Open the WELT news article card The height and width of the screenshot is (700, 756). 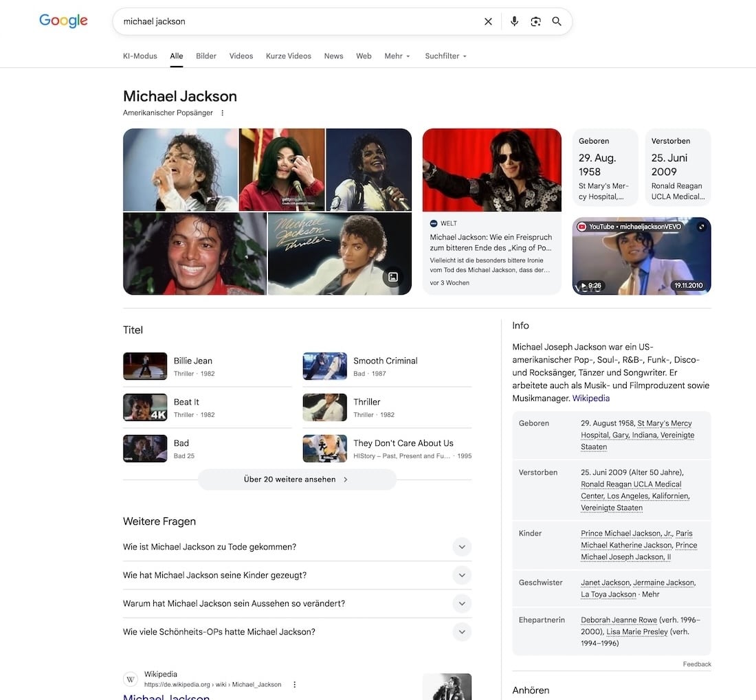pyautogui.click(x=492, y=212)
